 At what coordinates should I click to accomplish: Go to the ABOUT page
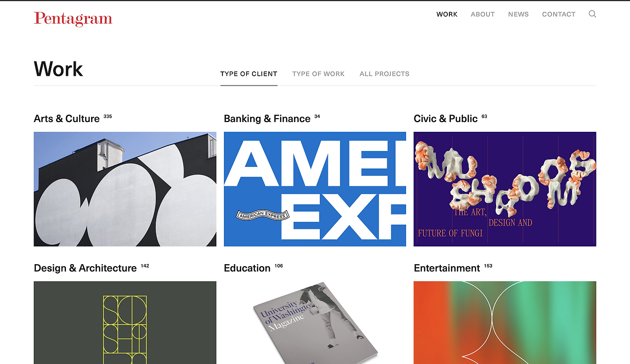pyautogui.click(x=483, y=14)
